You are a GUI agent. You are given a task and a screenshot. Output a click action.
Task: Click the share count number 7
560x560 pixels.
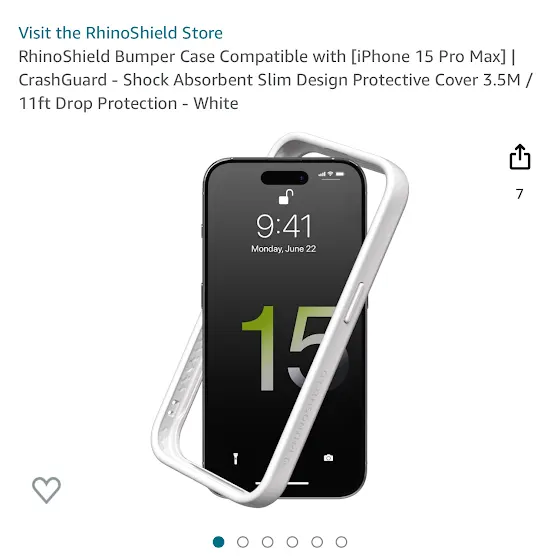pyautogui.click(x=520, y=194)
